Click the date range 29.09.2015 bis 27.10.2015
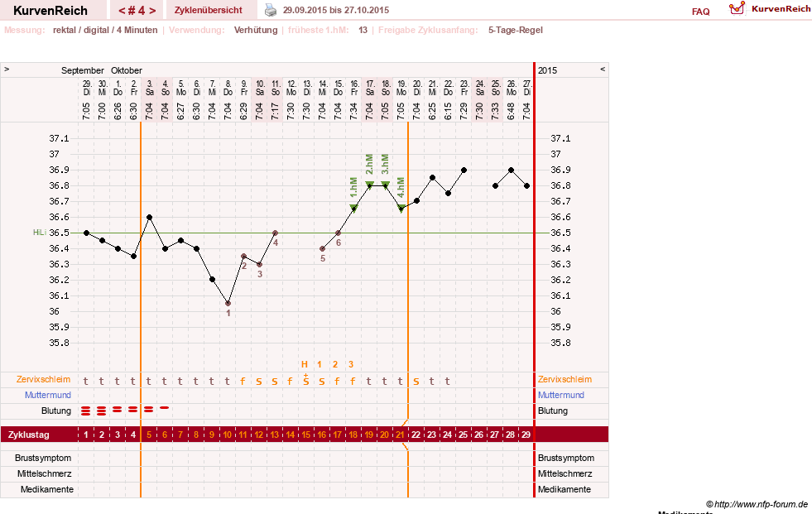 click(x=335, y=10)
